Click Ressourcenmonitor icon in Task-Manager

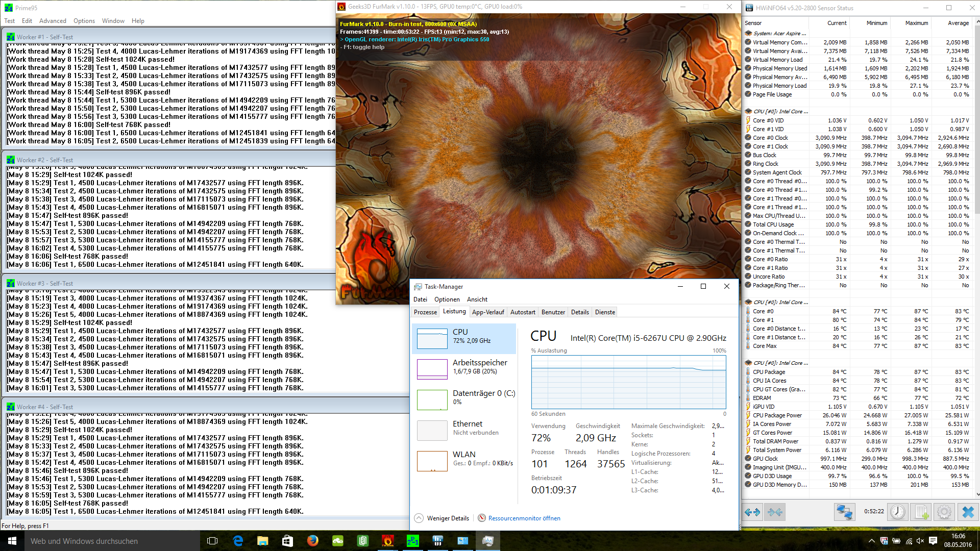[x=482, y=518]
